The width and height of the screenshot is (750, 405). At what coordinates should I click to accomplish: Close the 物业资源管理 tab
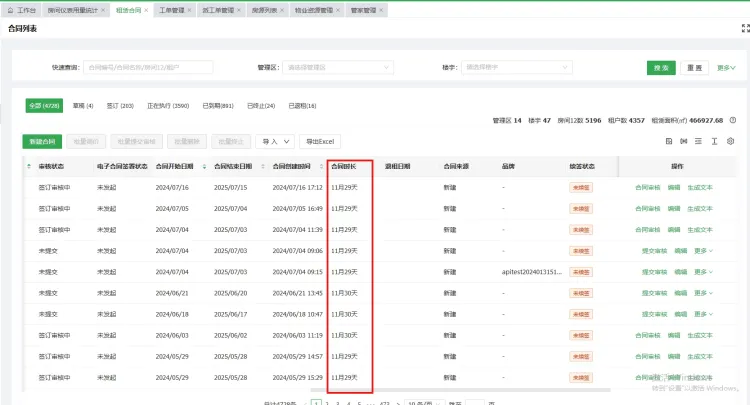point(338,10)
